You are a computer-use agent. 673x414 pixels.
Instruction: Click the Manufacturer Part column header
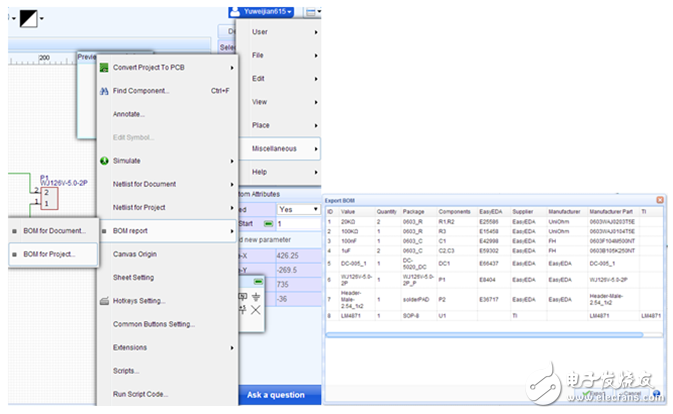point(611,213)
